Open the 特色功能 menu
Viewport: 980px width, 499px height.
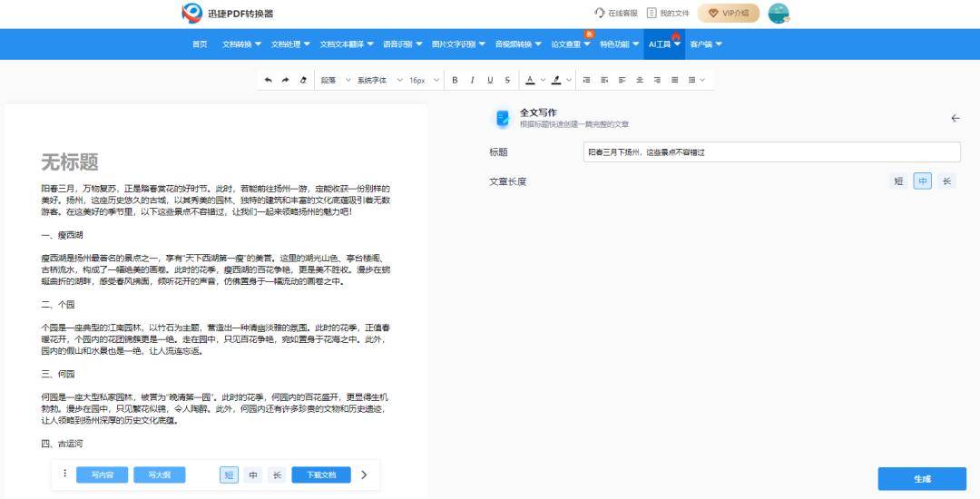[x=619, y=44]
